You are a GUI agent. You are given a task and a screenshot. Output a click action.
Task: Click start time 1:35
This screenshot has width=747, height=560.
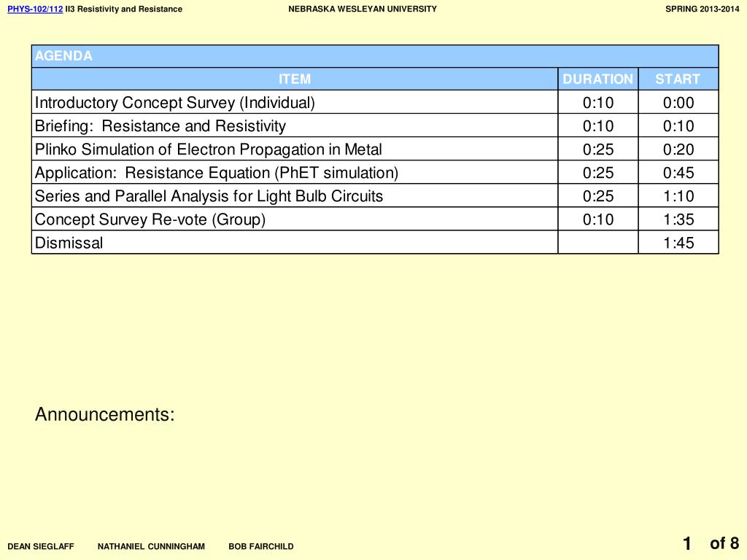pos(678,219)
